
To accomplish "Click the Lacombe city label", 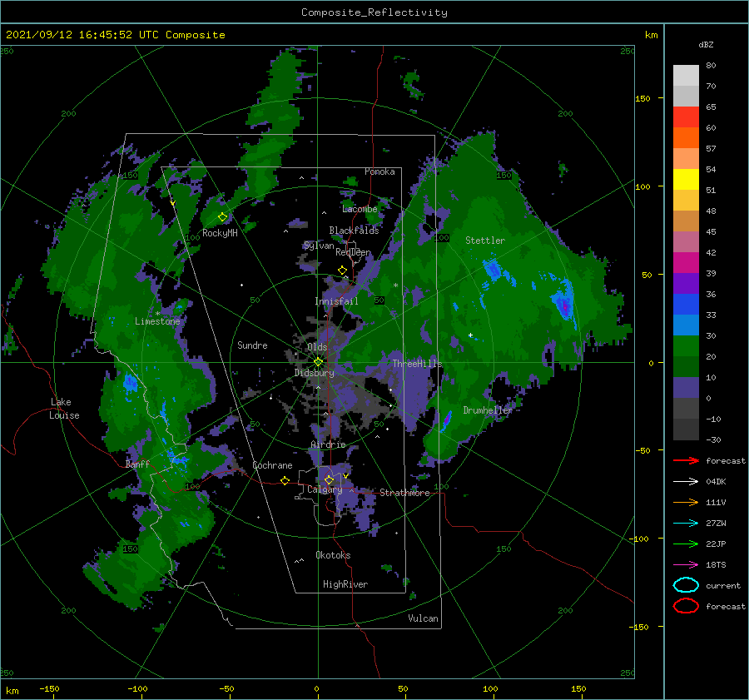I will pyautogui.click(x=360, y=209).
